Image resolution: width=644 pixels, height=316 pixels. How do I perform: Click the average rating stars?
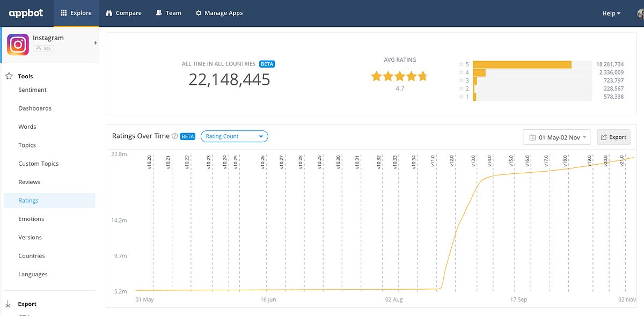pos(399,76)
